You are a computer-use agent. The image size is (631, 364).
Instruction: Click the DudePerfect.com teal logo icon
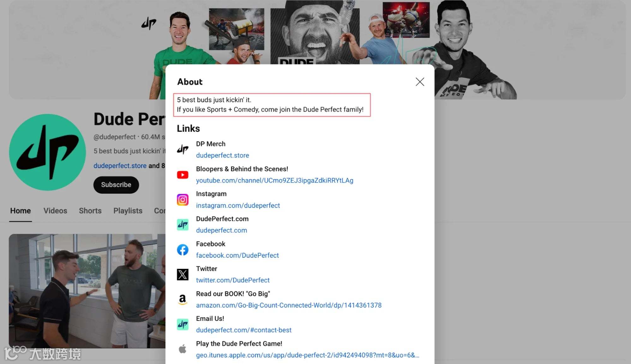coord(182,225)
